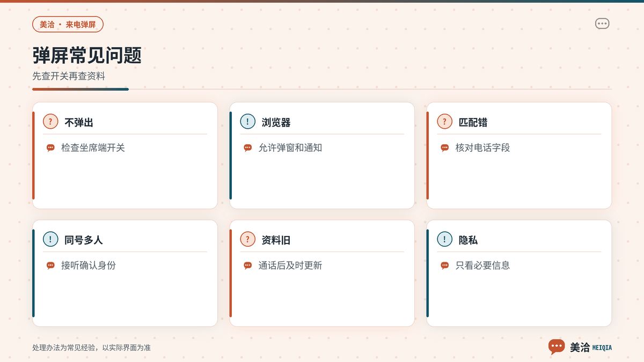Image resolution: width=644 pixels, height=362 pixels.
Task: Click the speech bubble before 核对电话字段
Action: pos(444,148)
